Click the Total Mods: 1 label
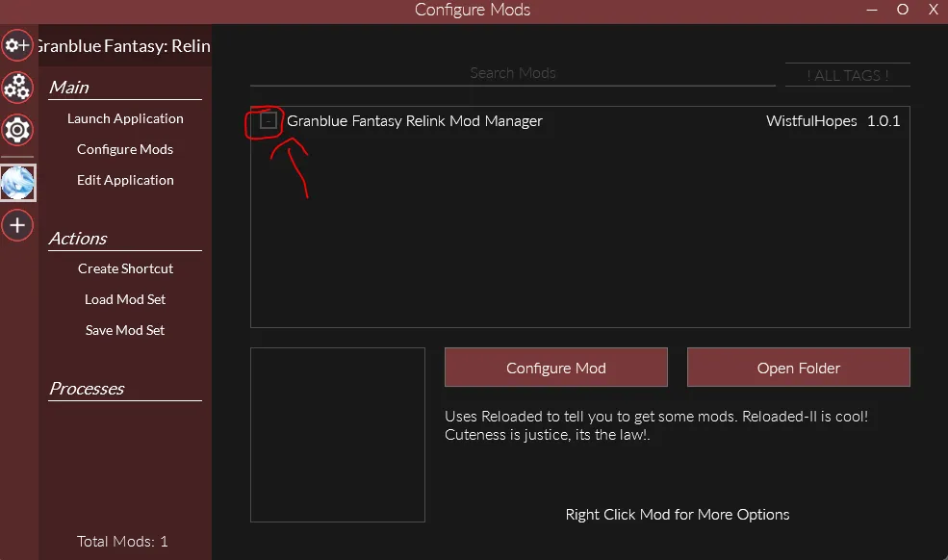This screenshot has width=948, height=560. tap(122, 542)
